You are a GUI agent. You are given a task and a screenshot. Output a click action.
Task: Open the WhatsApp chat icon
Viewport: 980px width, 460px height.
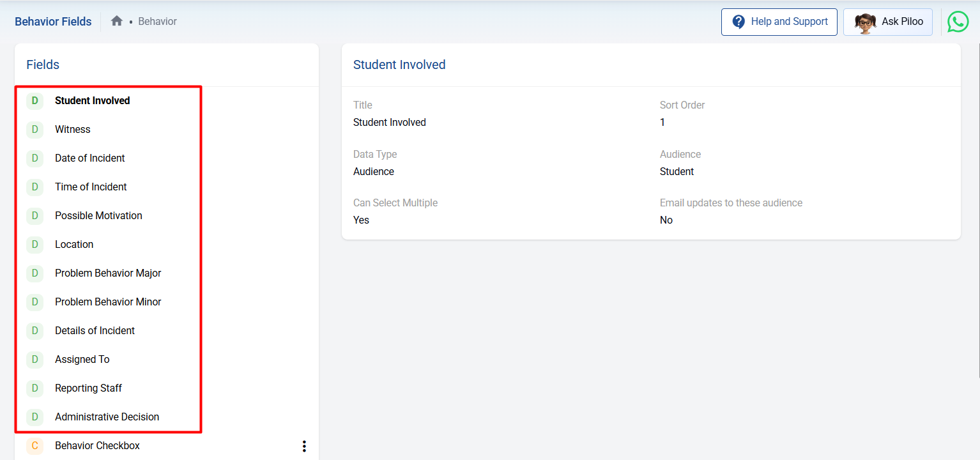tap(958, 22)
